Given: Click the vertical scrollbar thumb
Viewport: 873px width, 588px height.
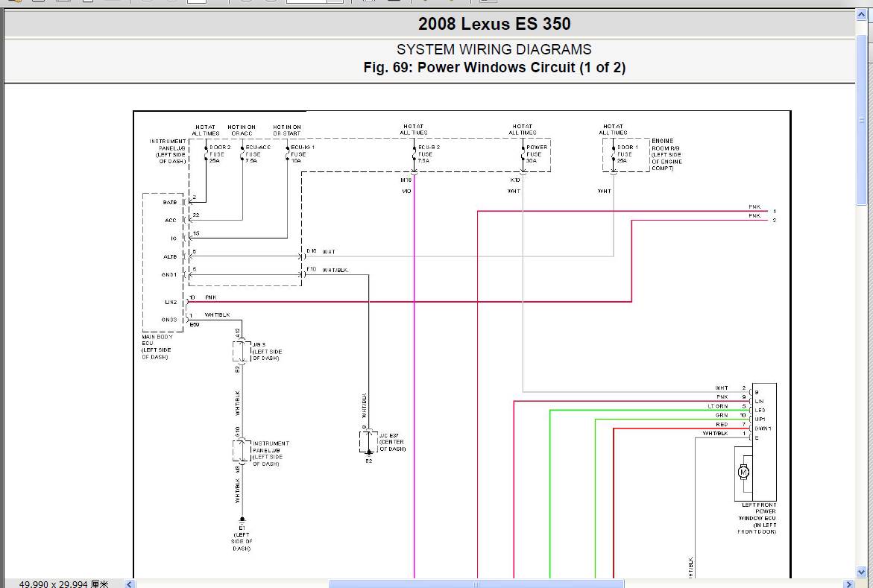Looking at the screenshot, I should [861, 120].
